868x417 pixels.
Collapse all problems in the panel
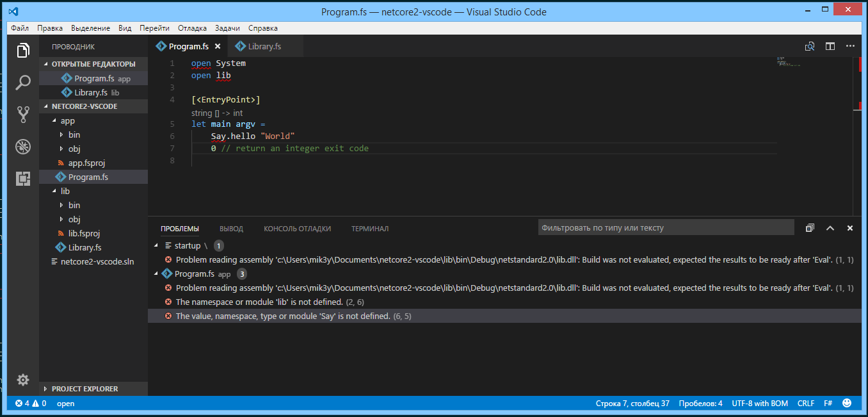pyautogui.click(x=810, y=228)
